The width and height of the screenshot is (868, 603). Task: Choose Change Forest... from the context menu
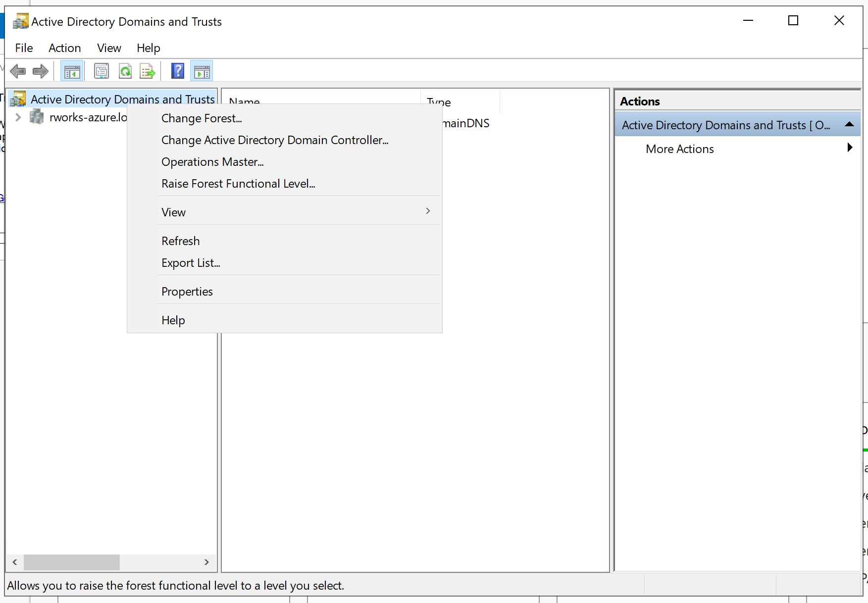coord(284,118)
